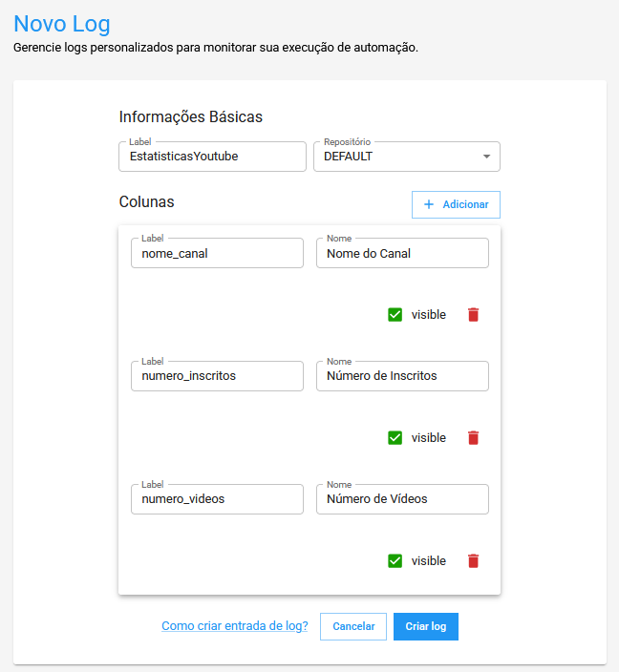Click the Nome do Canal name field
Image resolution: width=619 pixels, height=672 pixels.
tap(402, 254)
